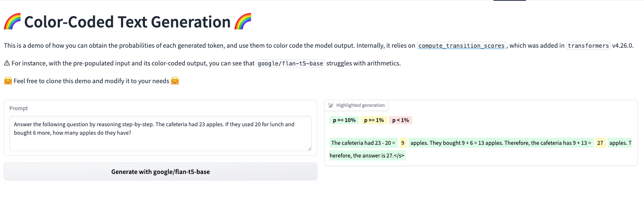Click the hugging face emoji before 'Feel free'
The image size is (644, 209).
tap(8, 81)
